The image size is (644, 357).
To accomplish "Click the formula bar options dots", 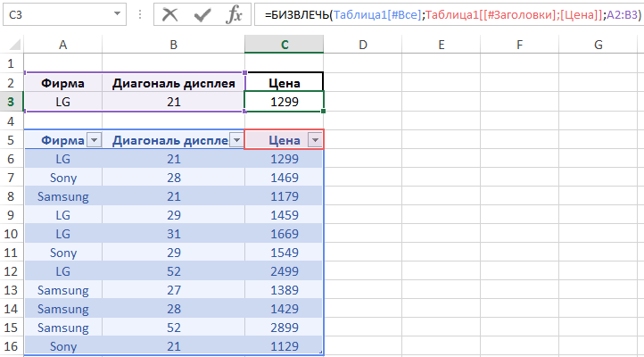I will [140, 15].
